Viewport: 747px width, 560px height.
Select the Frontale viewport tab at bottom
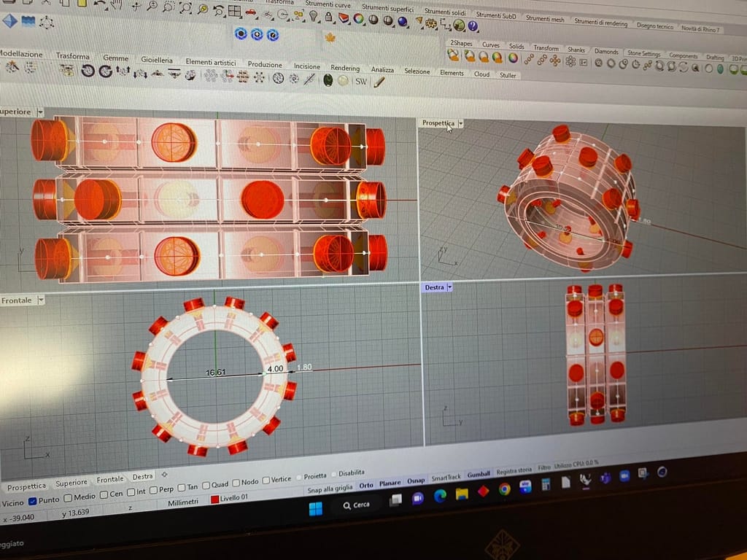pos(110,479)
